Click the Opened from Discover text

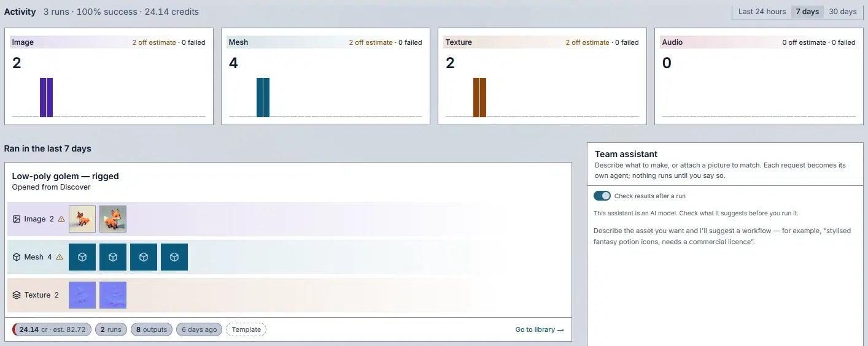(x=52, y=187)
